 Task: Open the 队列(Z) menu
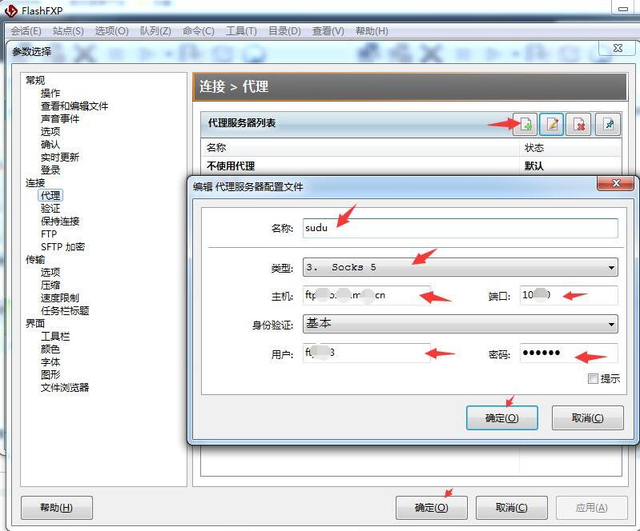point(156,31)
